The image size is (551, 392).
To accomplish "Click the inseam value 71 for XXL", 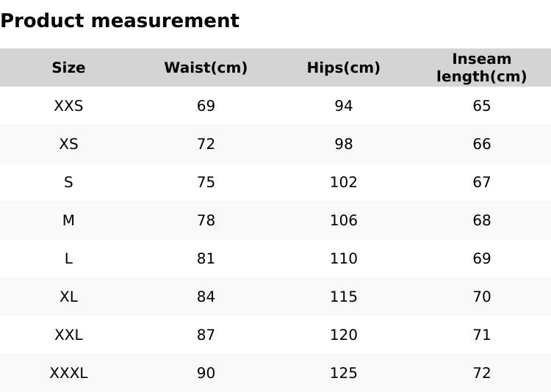I will click(x=481, y=335).
